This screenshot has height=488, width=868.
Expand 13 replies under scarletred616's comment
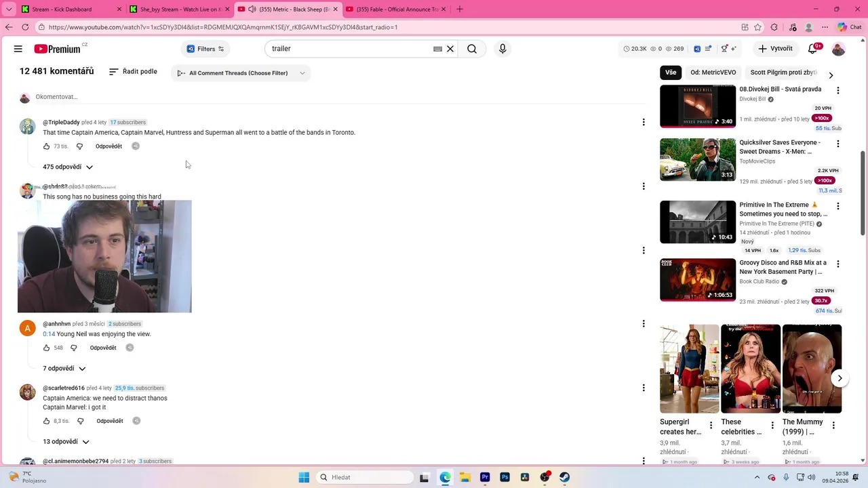(x=66, y=441)
